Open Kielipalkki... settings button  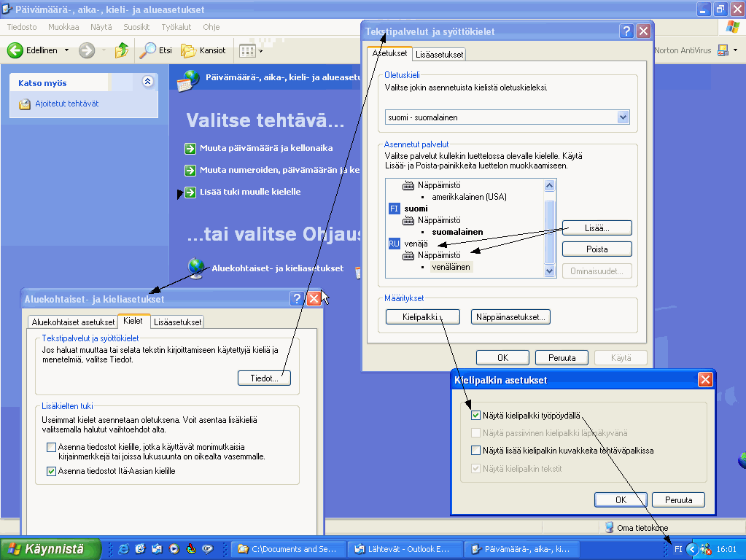422,316
